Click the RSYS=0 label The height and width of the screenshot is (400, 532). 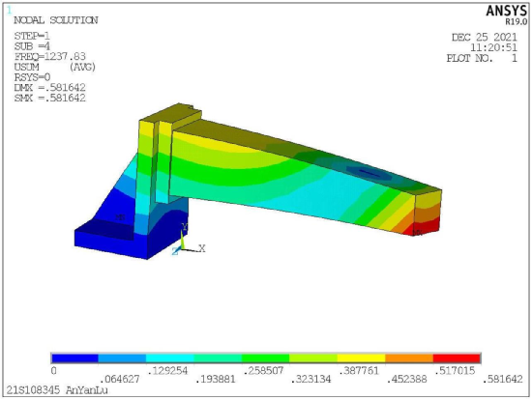click(32, 77)
